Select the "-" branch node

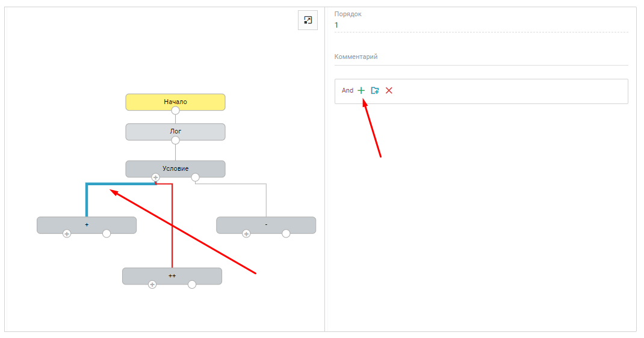(266, 224)
